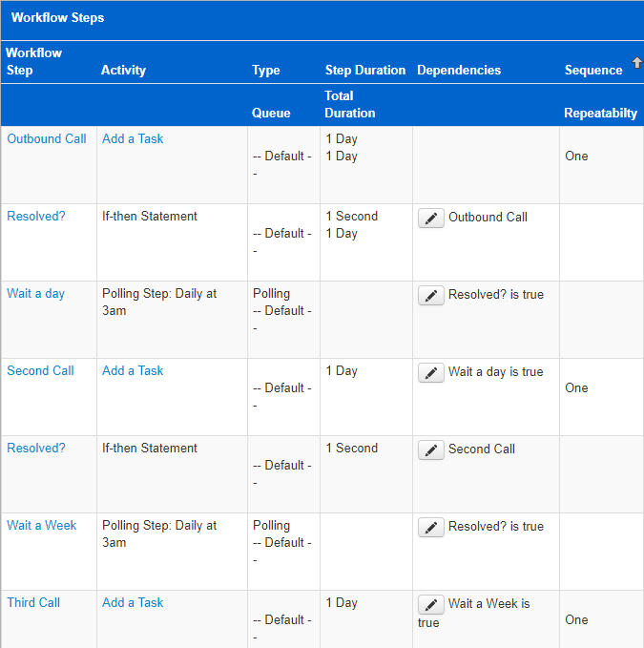Select One repeatability in Second Call row
This screenshot has width=644, height=648.
click(576, 387)
